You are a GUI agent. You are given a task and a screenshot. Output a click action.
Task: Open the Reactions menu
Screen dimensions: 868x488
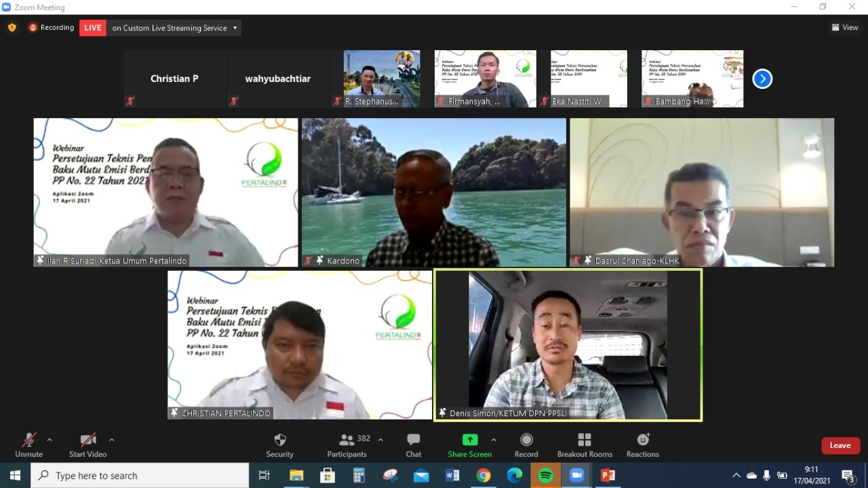point(642,445)
